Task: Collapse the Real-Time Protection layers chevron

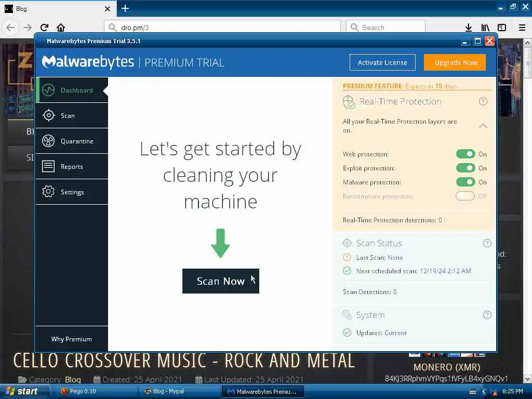Action: [x=483, y=126]
